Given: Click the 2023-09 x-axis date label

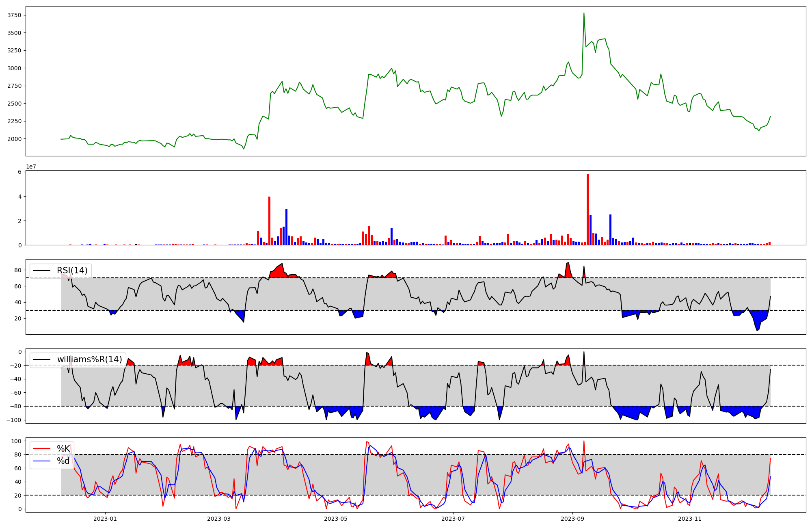Looking at the screenshot, I should click(x=572, y=519).
